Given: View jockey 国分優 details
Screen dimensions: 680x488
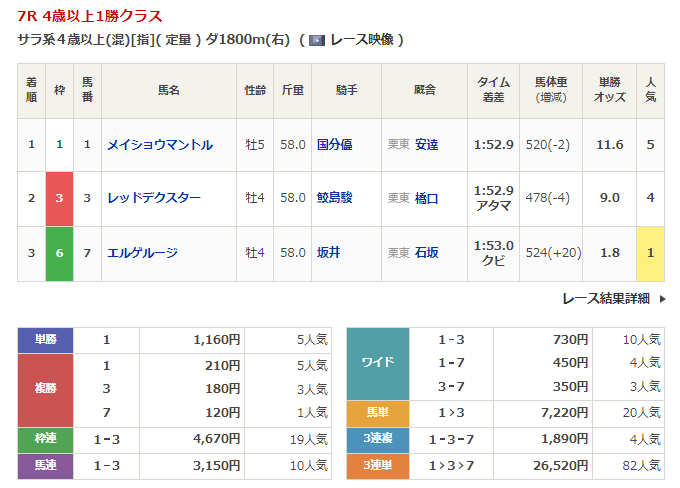Looking at the screenshot, I should point(334,145).
